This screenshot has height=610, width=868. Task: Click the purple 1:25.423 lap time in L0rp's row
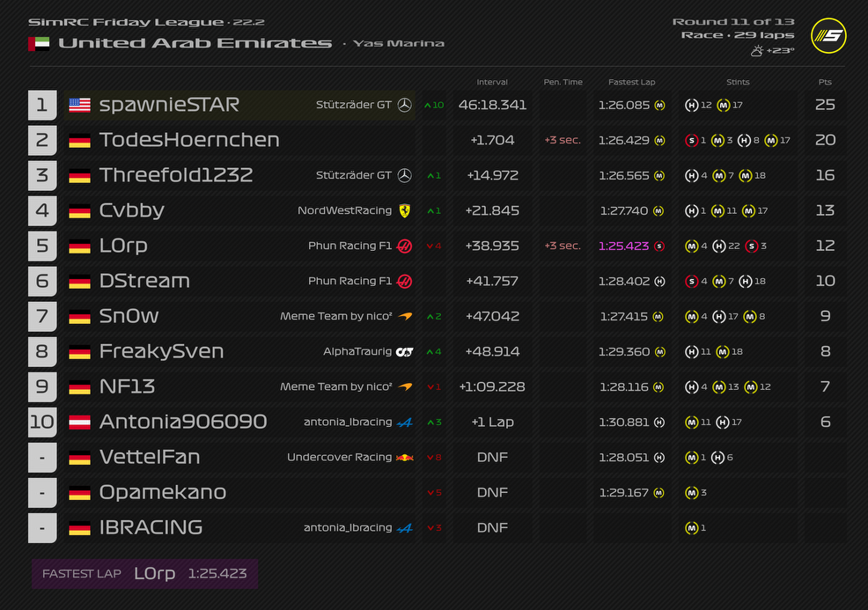click(x=623, y=246)
